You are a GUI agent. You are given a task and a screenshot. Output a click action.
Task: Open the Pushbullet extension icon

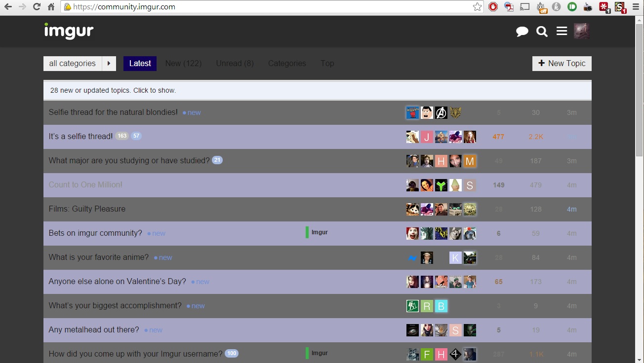tap(572, 7)
